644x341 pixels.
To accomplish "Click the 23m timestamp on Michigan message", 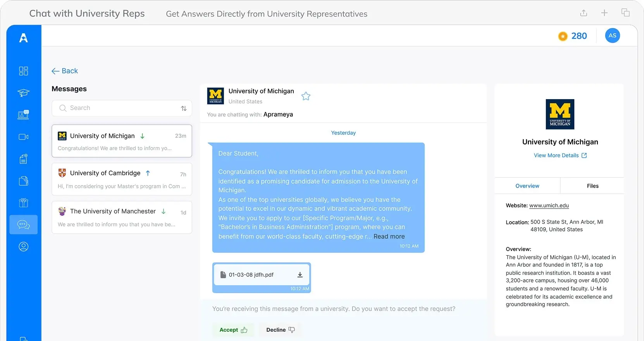I will [181, 136].
